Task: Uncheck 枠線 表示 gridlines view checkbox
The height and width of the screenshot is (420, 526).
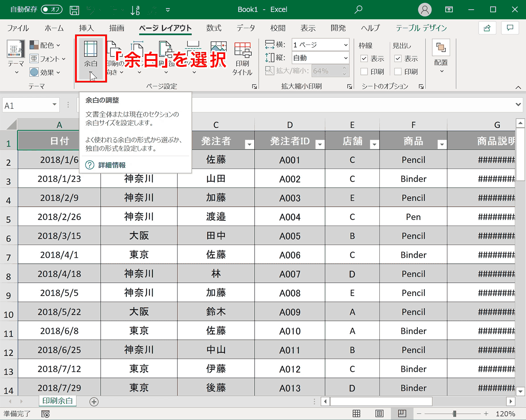Action: point(364,58)
